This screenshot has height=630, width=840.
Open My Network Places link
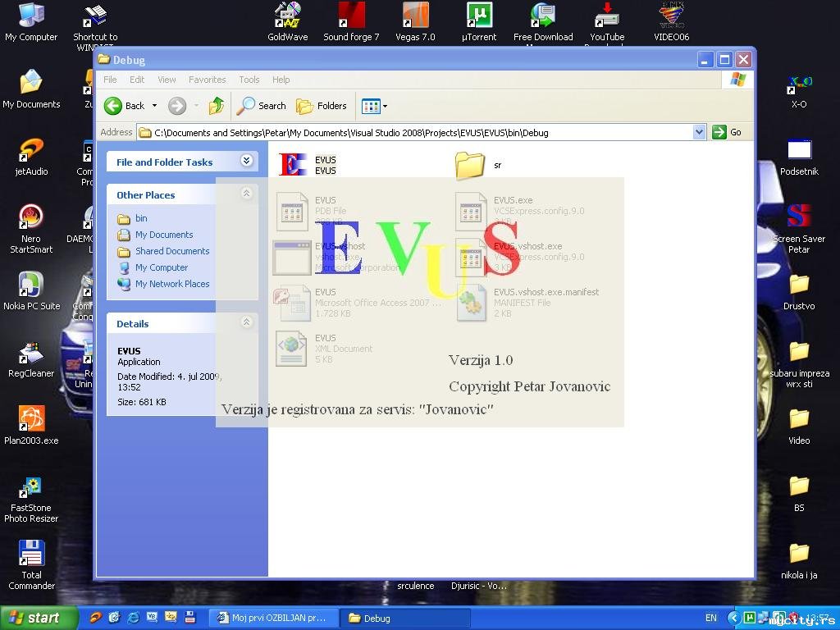tap(172, 284)
